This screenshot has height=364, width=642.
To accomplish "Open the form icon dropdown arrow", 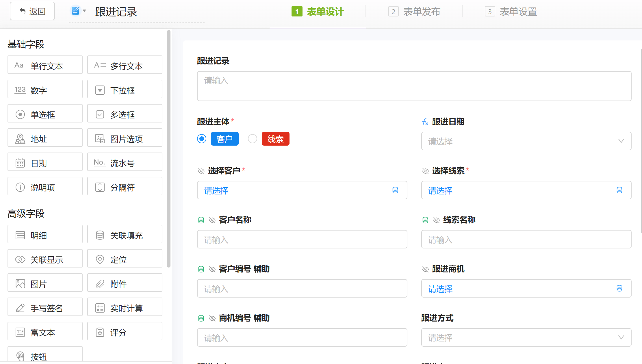I will [x=84, y=11].
